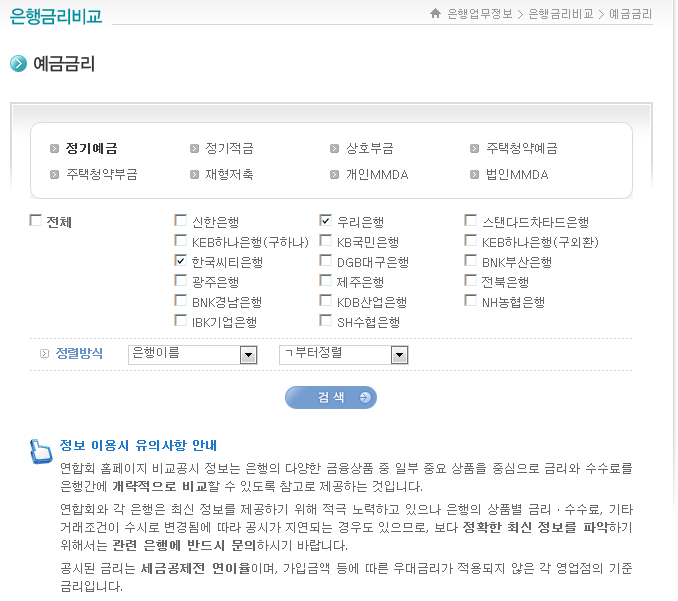Click the small arrow icon beside 정렬방식
Screen dimensions: 678x601
point(45,354)
